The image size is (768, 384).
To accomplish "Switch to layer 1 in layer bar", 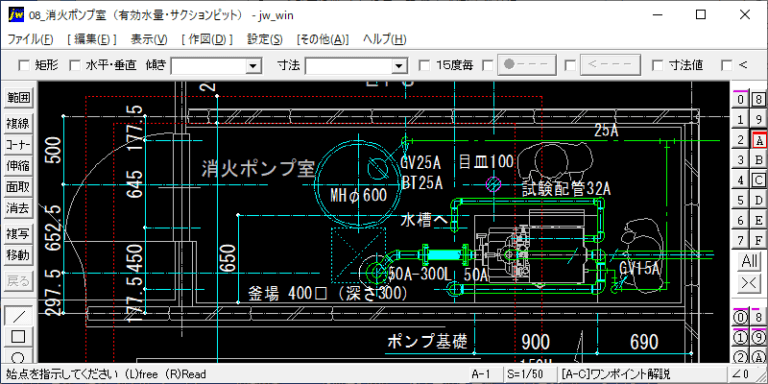I will (741, 120).
